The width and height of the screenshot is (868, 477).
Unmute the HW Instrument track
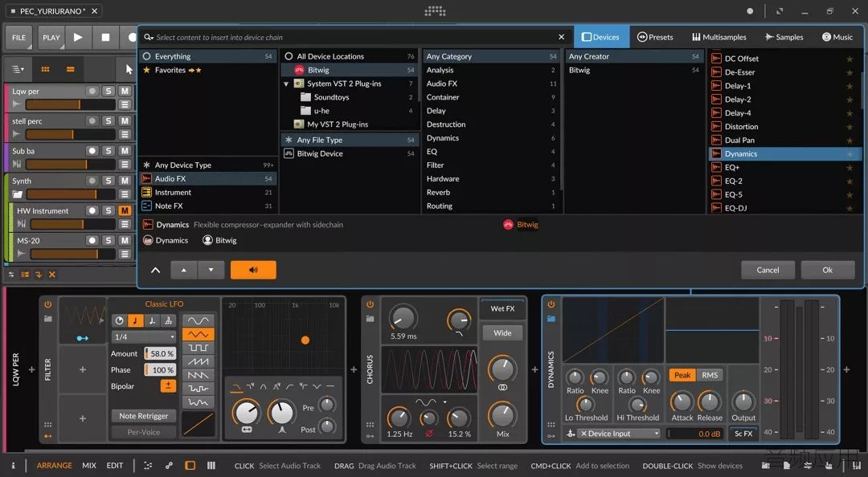point(125,210)
